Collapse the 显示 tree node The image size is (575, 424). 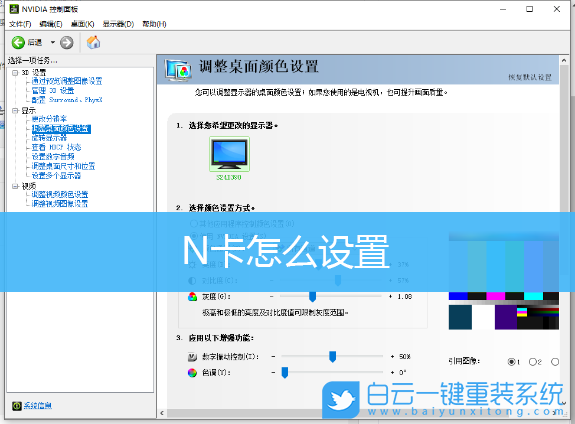[x=15, y=110]
